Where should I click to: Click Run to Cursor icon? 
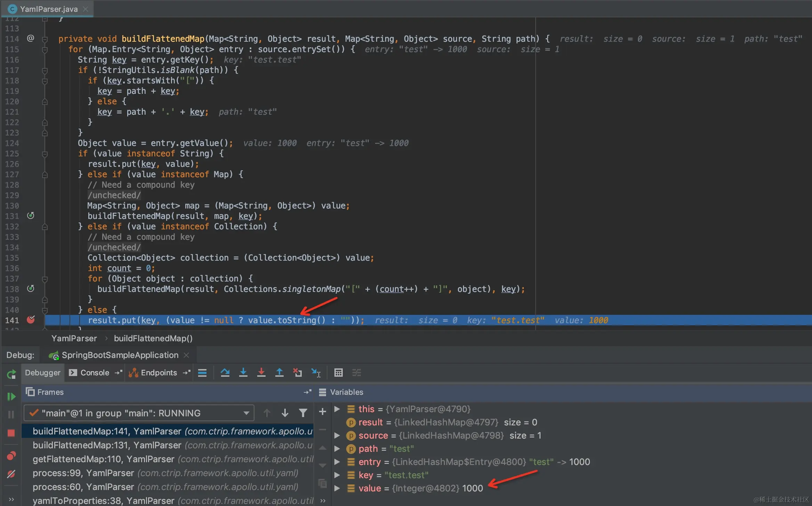(316, 373)
